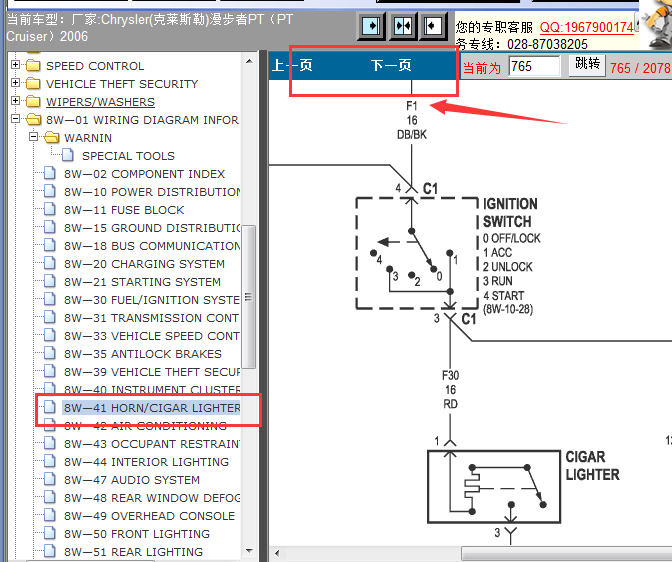Viewport: 672px width, 562px height.
Task: Click the 8W-11 FUSE BLOCK page icon
Action: pyautogui.click(x=50, y=209)
